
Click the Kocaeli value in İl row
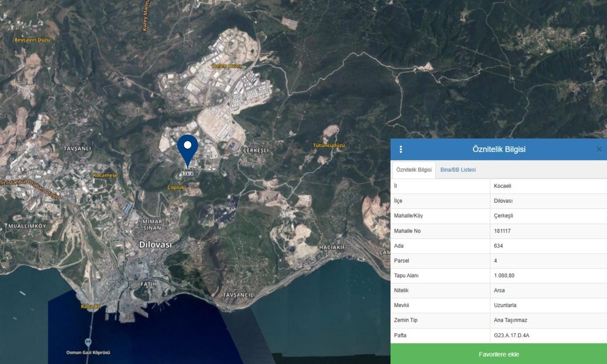[502, 186]
